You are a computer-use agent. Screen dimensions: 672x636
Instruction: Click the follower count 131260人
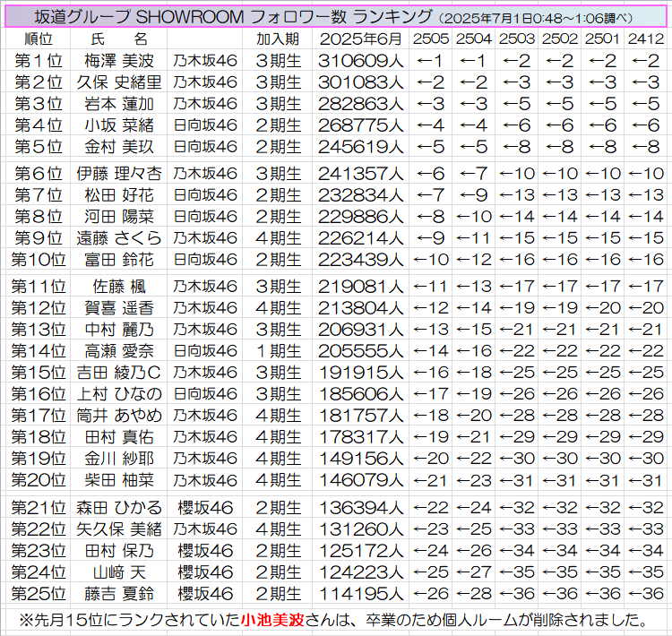pyautogui.click(x=360, y=529)
